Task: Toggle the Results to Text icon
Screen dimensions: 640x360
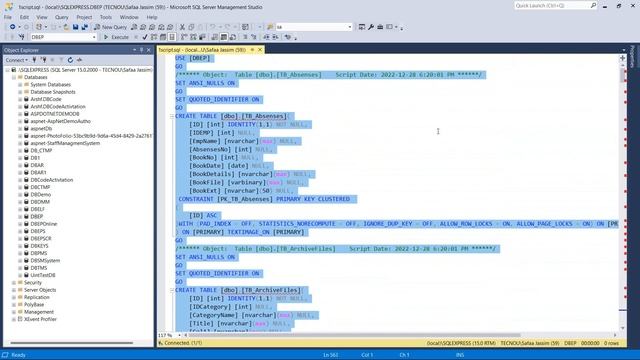Action: [x=215, y=37]
